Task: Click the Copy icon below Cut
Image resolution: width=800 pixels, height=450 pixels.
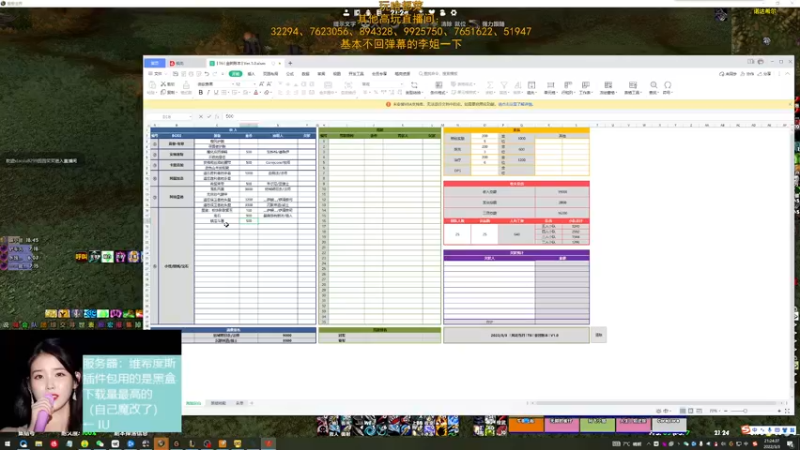Action: (x=163, y=92)
